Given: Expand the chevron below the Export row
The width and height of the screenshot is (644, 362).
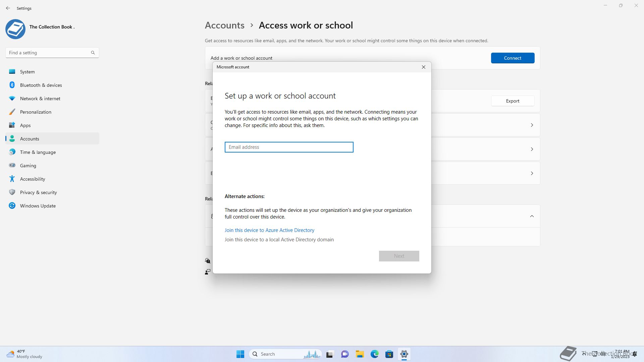Looking at the screenshot, I should [532, 125].
